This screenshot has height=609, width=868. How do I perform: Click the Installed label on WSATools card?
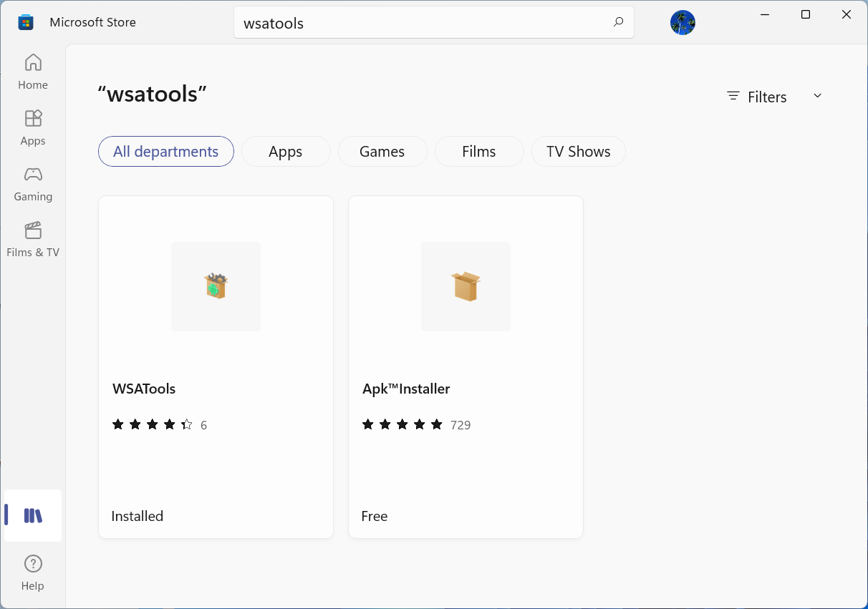point(138,516)
